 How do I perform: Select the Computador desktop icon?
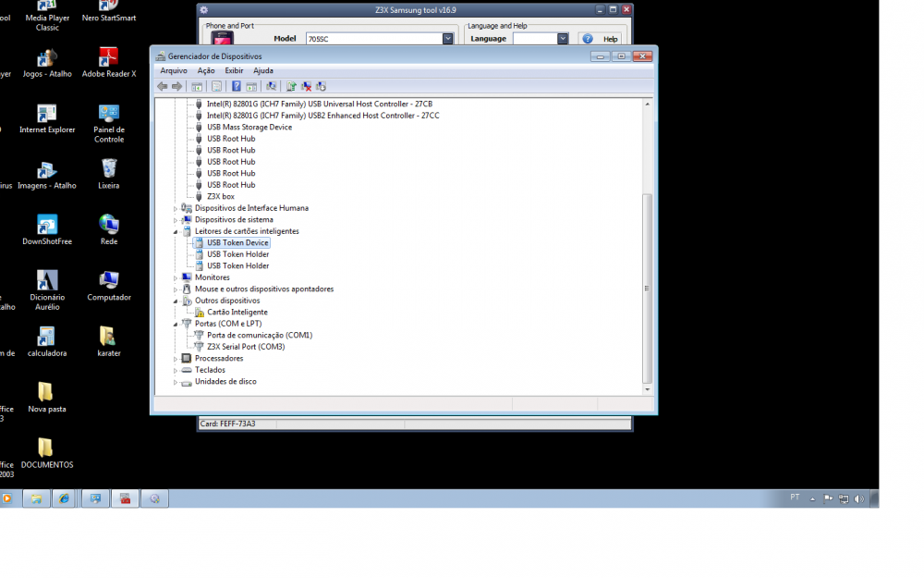click(x=109, y=286)
